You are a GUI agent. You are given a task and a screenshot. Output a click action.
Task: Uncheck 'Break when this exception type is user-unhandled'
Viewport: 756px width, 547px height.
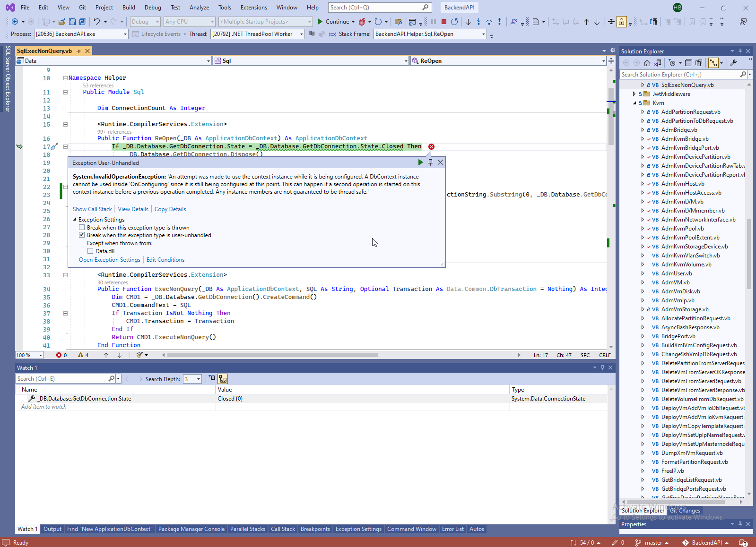click(x=82, y=235)
